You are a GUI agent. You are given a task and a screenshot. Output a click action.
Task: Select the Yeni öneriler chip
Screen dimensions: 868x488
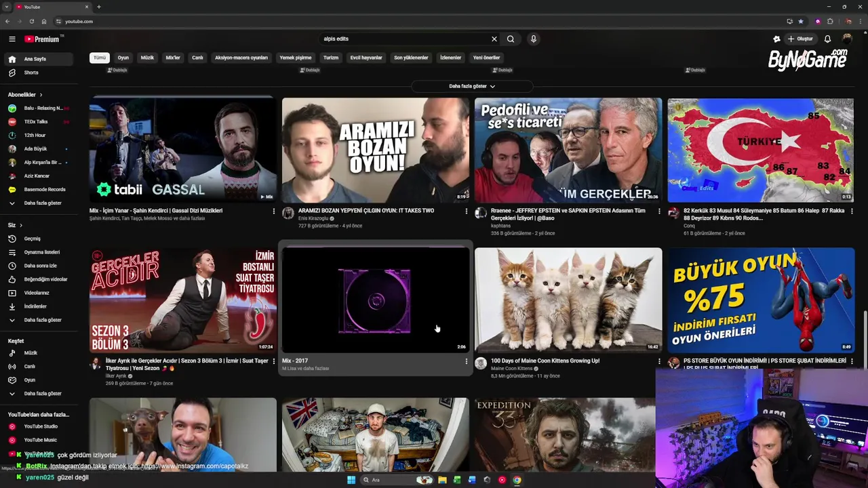(x=486, y=58)
